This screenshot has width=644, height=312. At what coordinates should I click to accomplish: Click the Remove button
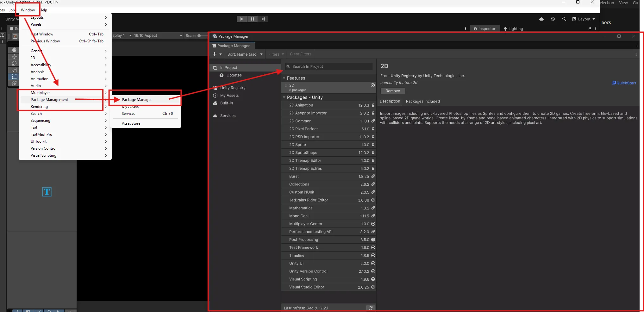click(393, 91)
